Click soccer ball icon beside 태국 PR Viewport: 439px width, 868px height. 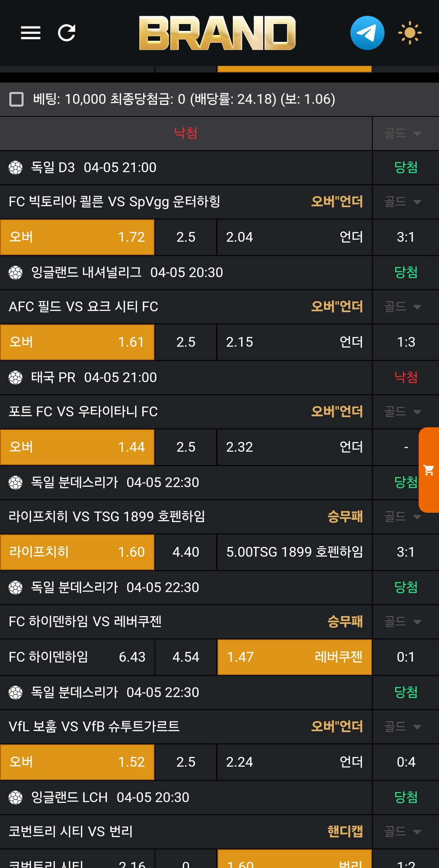point(15,378)
